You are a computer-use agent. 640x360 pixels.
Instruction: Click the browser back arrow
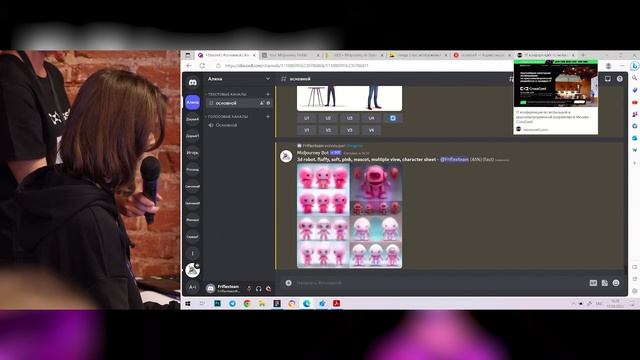click(189, 66)
